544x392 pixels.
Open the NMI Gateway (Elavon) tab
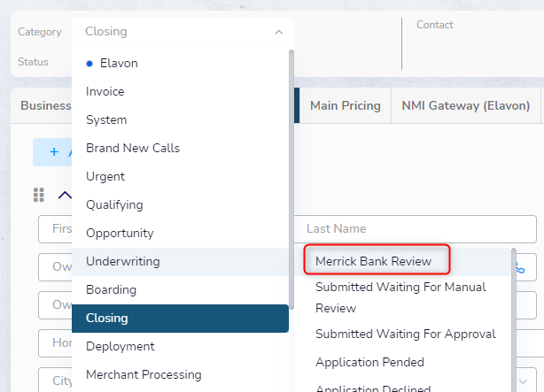tap(465, 106)
